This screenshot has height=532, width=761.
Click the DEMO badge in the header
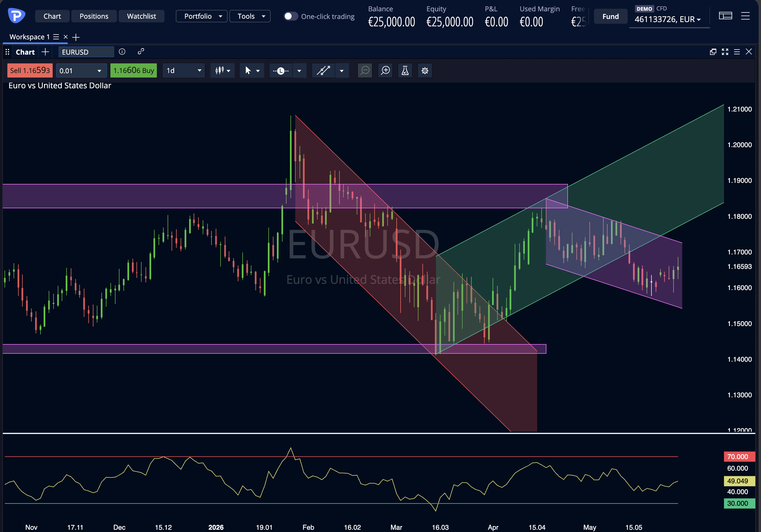644,8
